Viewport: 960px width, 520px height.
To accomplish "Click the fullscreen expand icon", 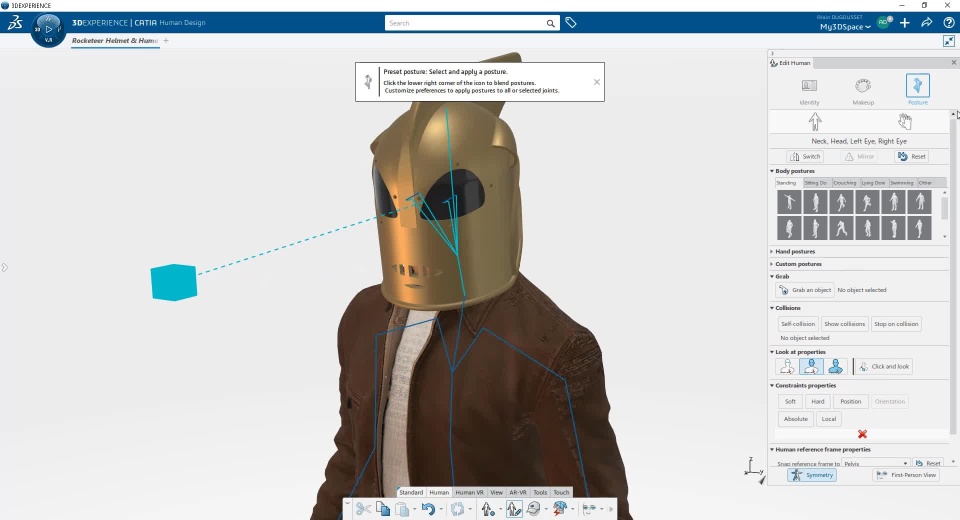I will tap(949, 41).
